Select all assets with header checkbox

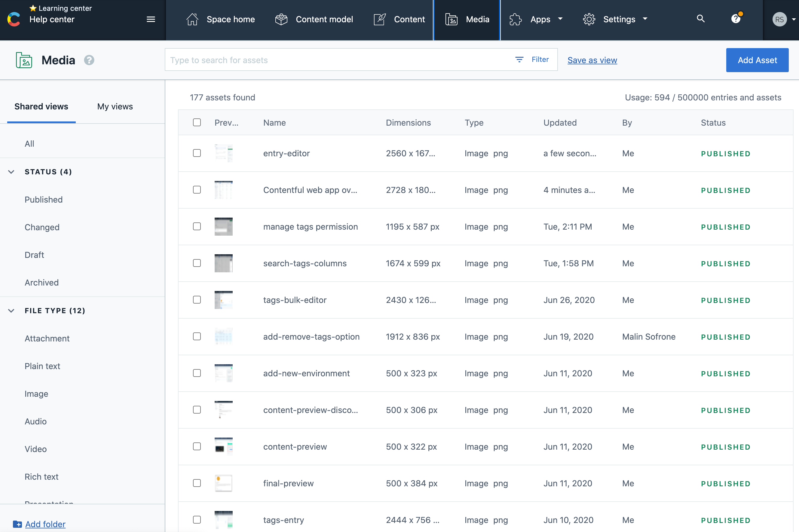point(197,123)
